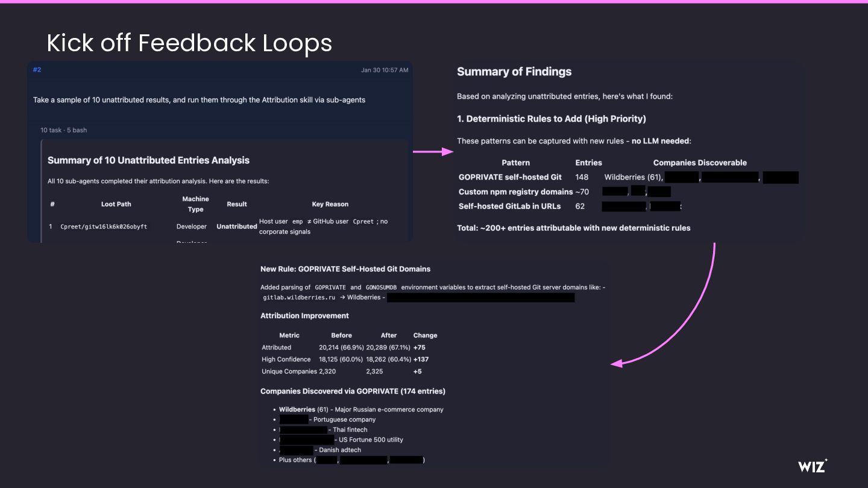Click the 'Wildberries (61)' bullet item
868x488 pixels.
click(x=361, y=410)
